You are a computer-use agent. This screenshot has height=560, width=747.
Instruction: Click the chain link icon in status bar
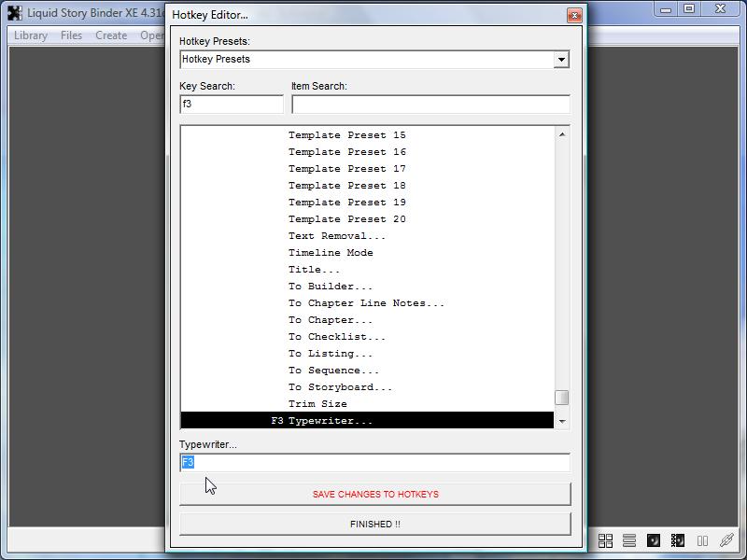click(x=726, y=540)
